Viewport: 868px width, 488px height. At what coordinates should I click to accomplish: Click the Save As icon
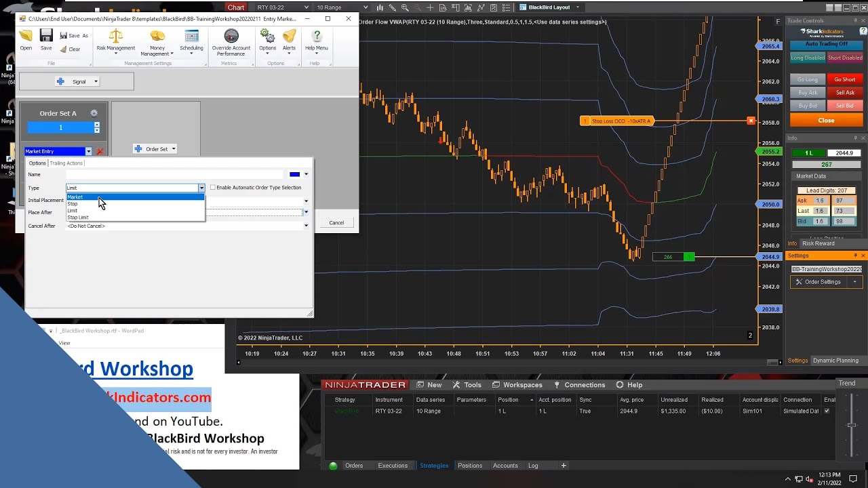64,36
